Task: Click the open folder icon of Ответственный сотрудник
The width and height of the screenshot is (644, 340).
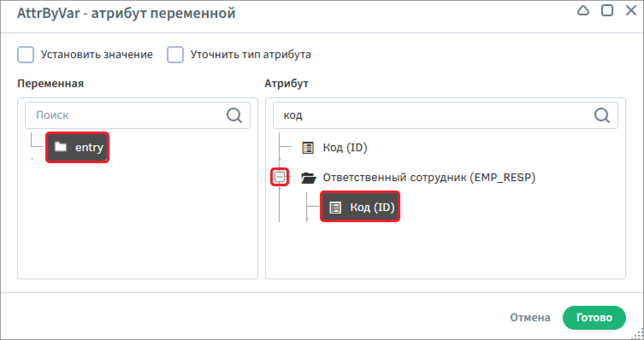Action: pyautogui.click(x=308, y=178)
